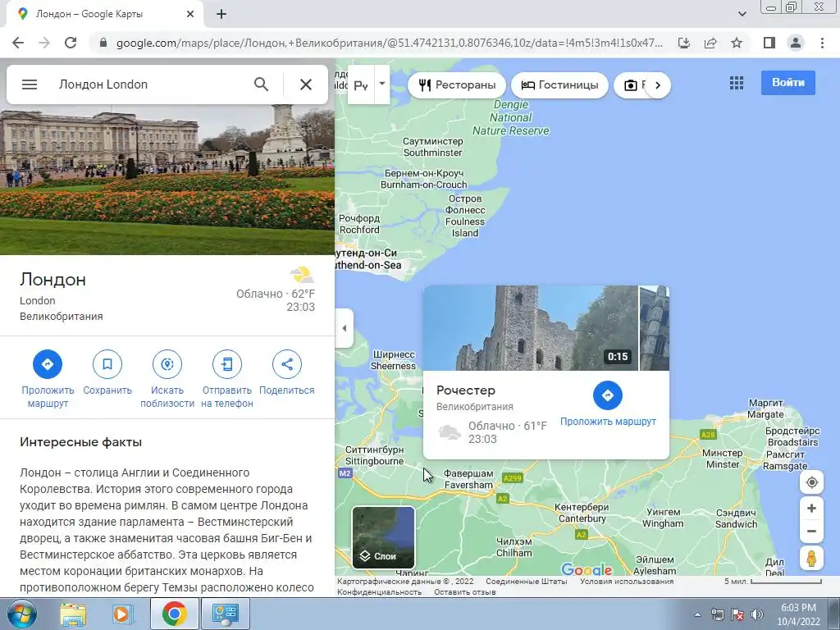Open a new tab with plus
The width and height of the screenshot is (840, 630).
[221, 15]
